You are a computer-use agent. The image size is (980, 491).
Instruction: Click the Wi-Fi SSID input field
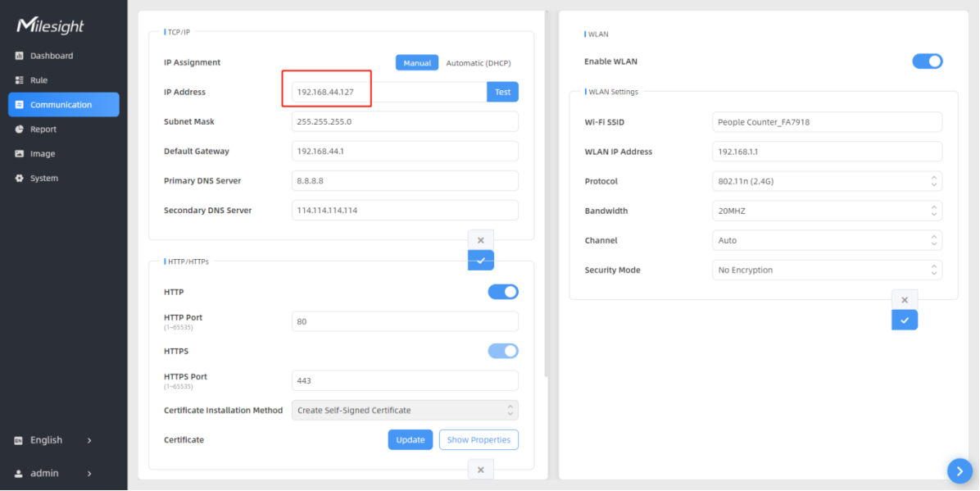coord(827,122)
